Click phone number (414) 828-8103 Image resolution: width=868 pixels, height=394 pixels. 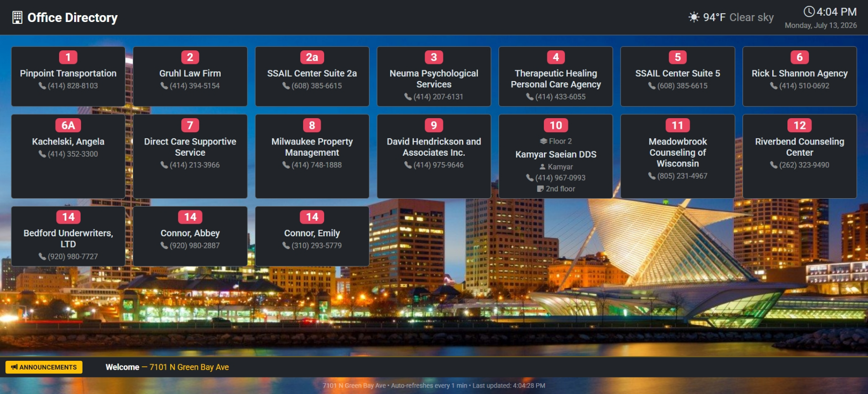click(73, 86)
